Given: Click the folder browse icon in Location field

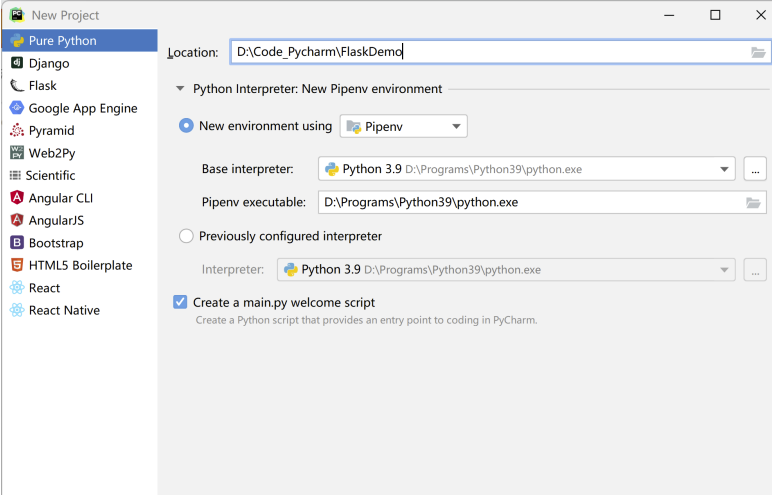Looking at the screenshot, I should pos(758,52).
